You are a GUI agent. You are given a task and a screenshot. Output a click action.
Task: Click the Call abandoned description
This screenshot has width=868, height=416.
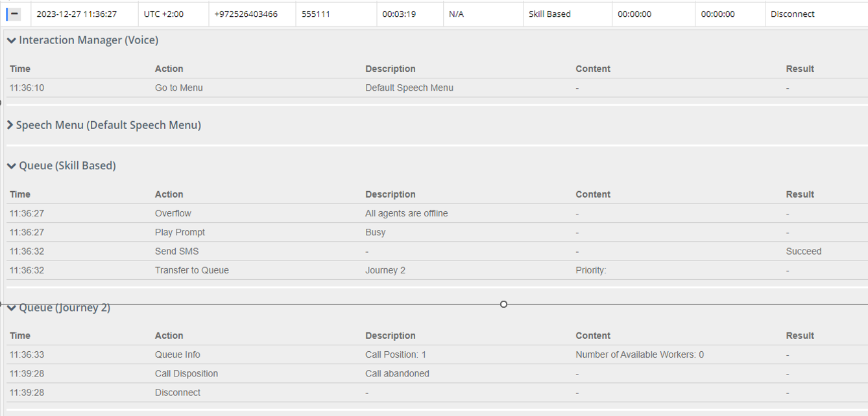pos(397,374)
